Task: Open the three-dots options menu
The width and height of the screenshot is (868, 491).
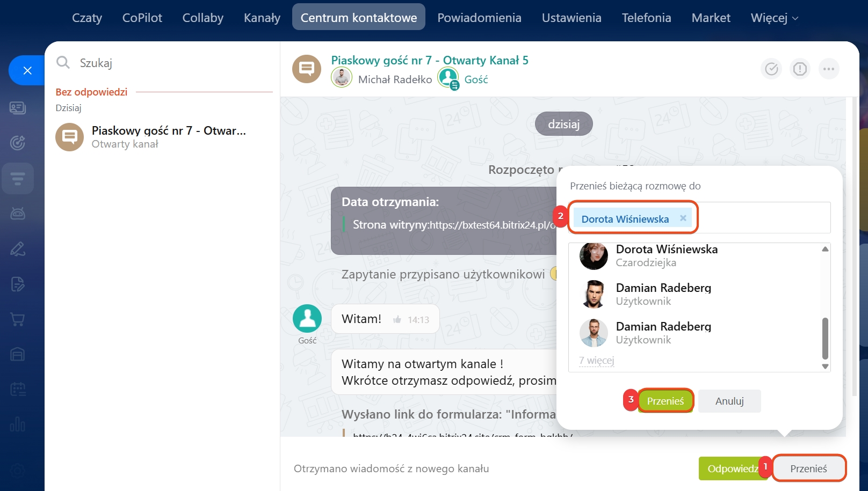Action: pyautogui.click(x=828, y=69)
